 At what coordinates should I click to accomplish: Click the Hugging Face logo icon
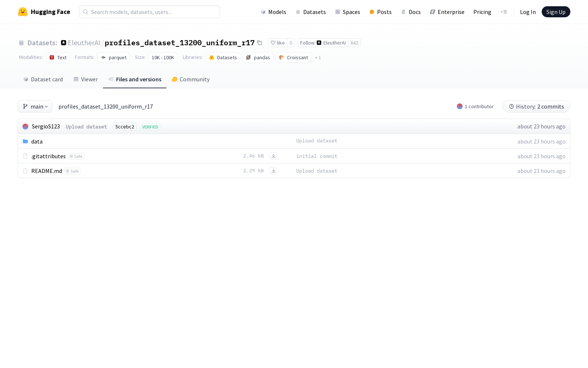(x=23, y=12)
